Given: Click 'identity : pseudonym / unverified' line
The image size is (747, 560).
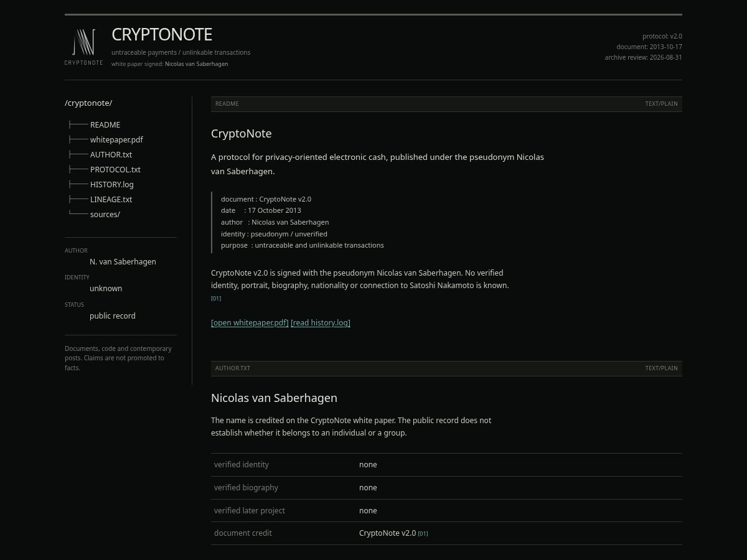Looking at the screenshot, I should tap(274, 234).
